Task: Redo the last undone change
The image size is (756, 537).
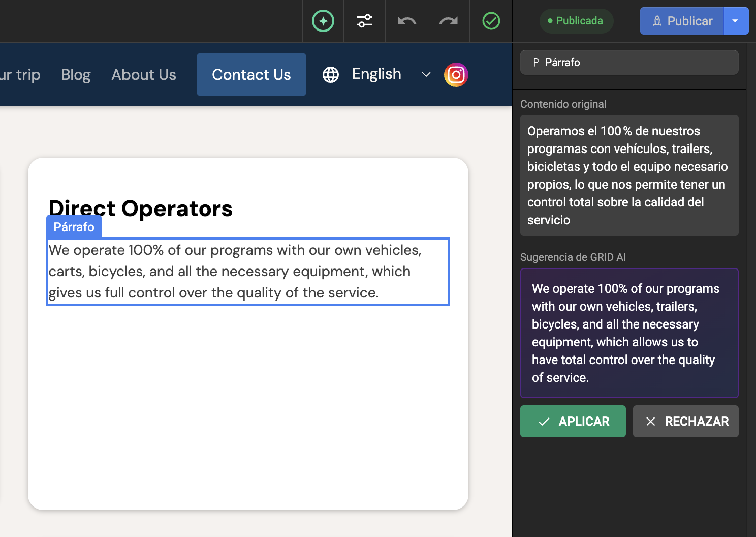Action: coord(449,21)
